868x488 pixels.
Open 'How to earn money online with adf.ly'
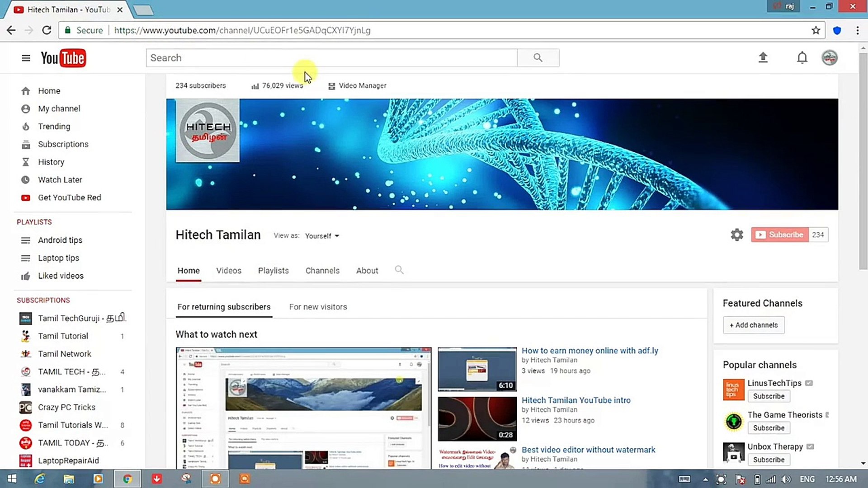[590, 350]
